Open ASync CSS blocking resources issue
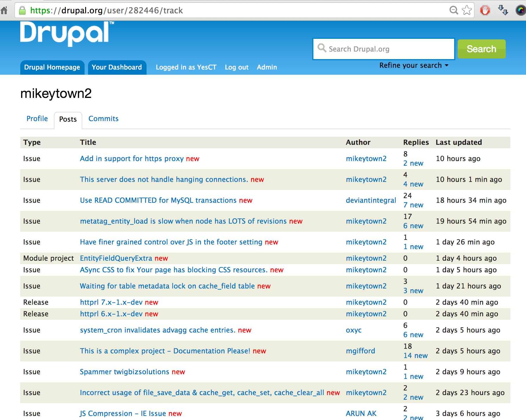Image resolution: width=526 pixels, height=420 pixels. 174,270
